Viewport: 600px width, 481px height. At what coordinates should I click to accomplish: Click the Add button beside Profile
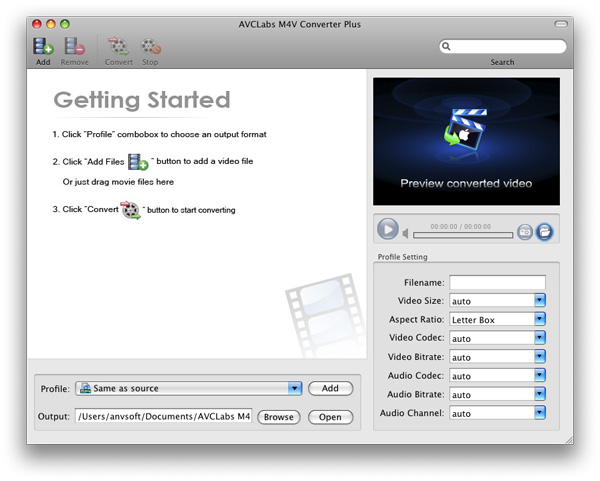tap(330, 388)
